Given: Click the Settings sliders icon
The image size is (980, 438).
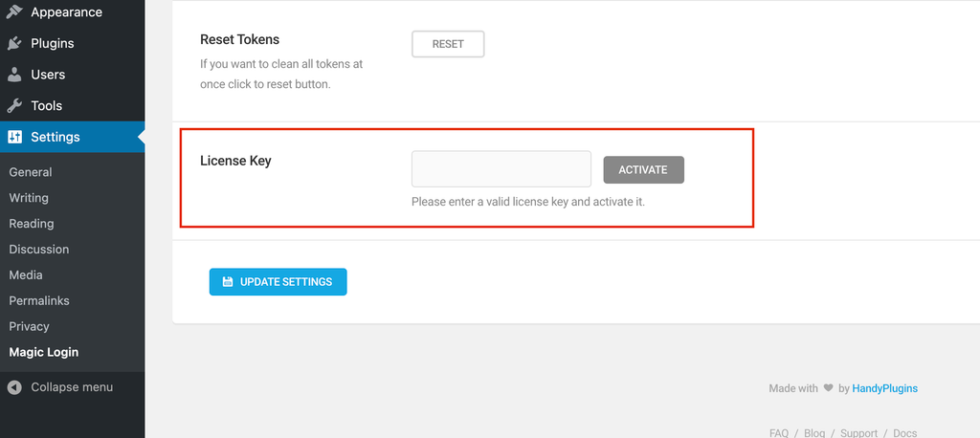Looking at the screenshot, I should 14,137.
